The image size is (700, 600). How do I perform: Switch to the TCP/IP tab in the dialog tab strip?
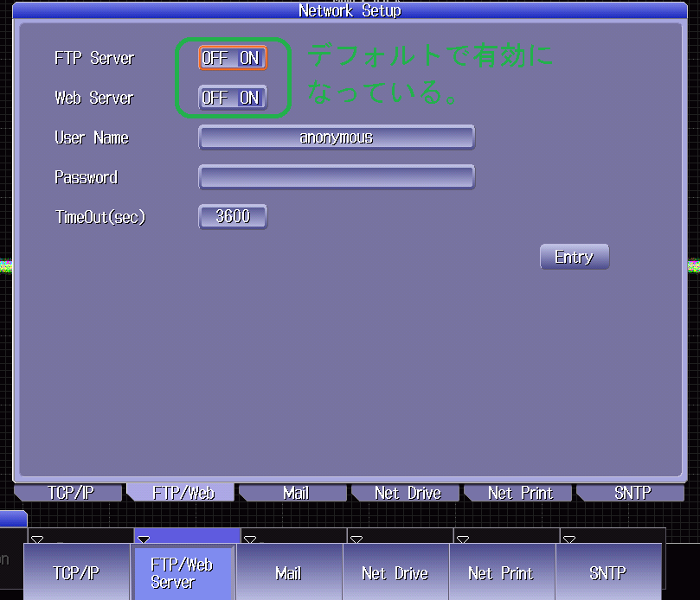[70, 493]
